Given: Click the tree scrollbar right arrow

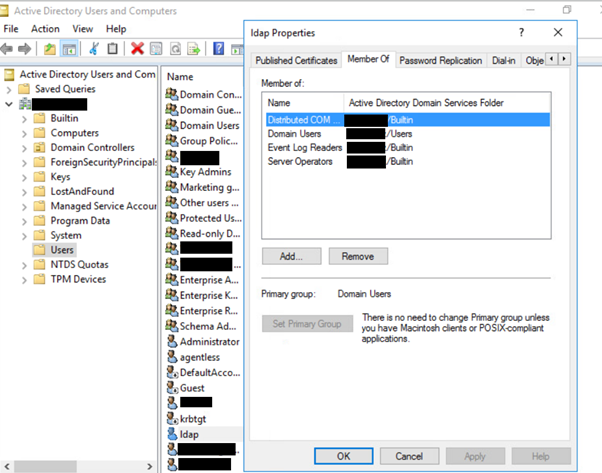Looking at the screenshot, I should [x=150, y=466].
